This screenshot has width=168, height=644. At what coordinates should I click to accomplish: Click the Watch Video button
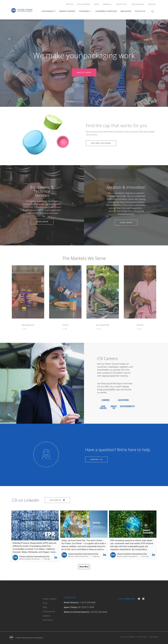tap(84, 72)
